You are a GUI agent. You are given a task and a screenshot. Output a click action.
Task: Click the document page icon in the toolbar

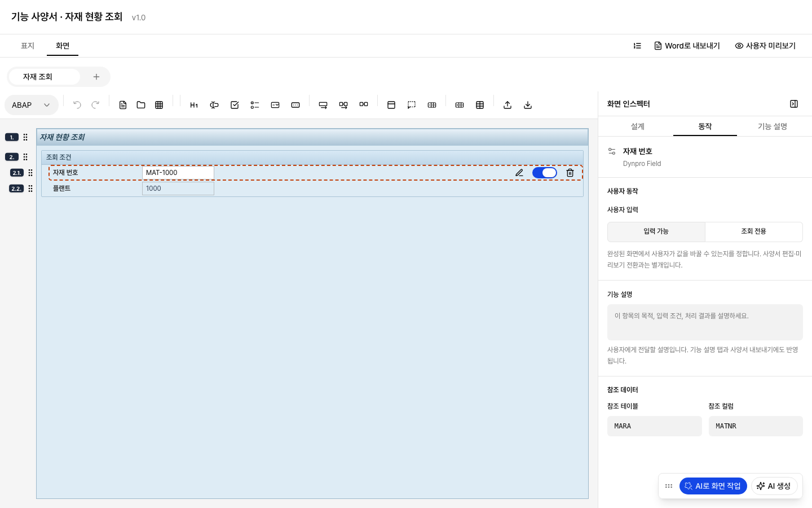(123, 105)
